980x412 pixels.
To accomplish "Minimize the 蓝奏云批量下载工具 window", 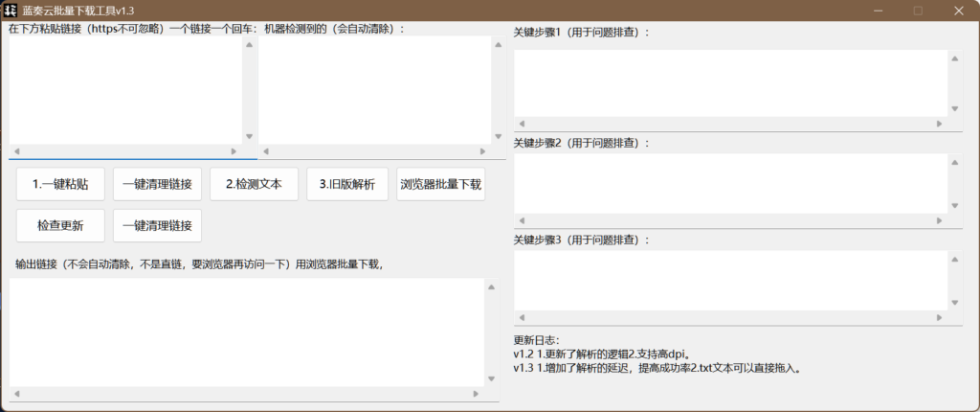I will (879, 10).
